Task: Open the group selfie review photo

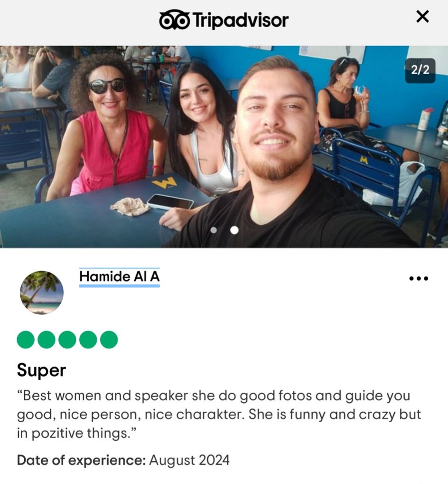Action: pyautogui.click(x=224, y=147)
